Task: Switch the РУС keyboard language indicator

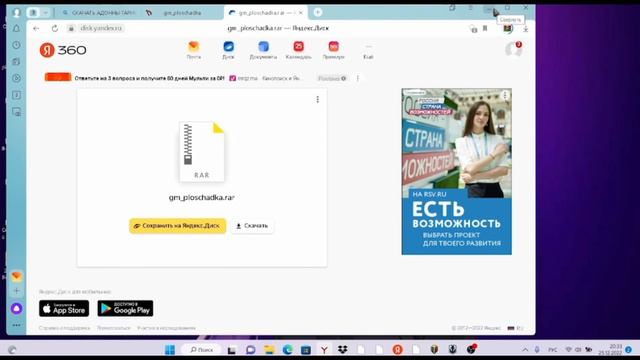Action: [x=553, y=350]
